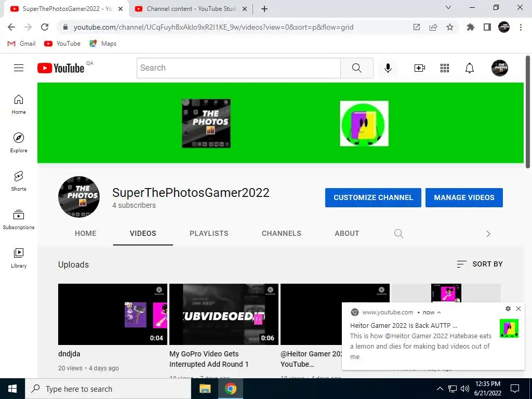The image size is (532, 399).
Task: Show hidden system tray icons
Action: [440, 389]
